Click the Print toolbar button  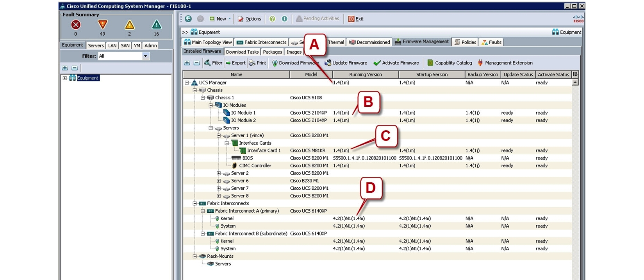[x=257, y=63]
